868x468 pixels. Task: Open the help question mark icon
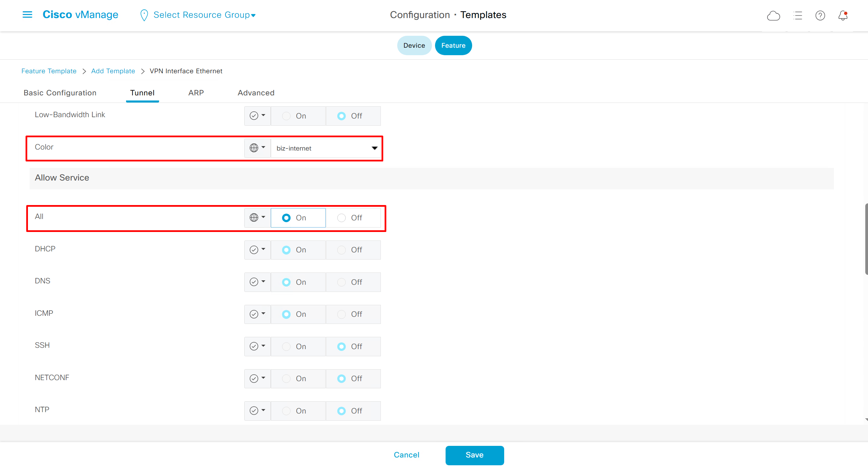pyautogui.click(x=820, y=16)
